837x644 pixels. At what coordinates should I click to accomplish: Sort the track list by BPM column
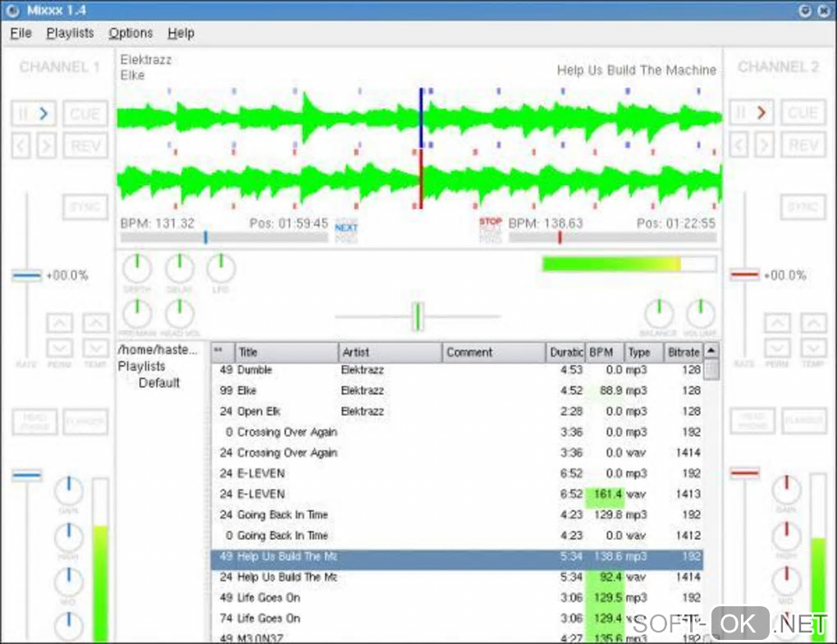pos(604,352)
